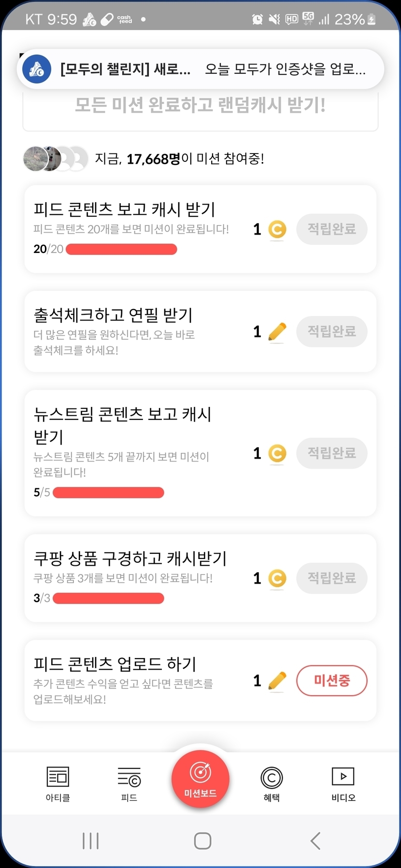Viewport: 401px width, 868px height.
Task: Open the 혜택 coin tab icon
Action: (272, 777)
